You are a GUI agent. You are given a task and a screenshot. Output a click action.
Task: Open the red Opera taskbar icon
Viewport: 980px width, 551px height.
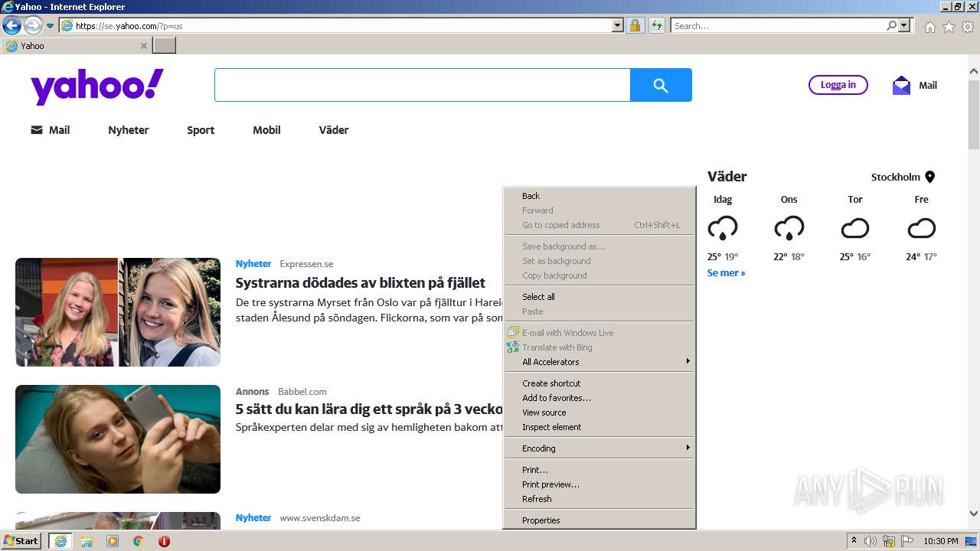(164, 541)
